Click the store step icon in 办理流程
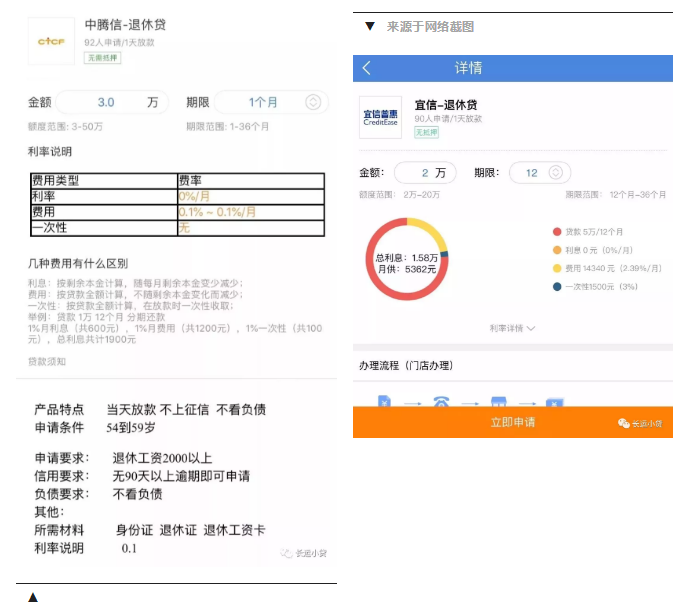 (499, 401)
